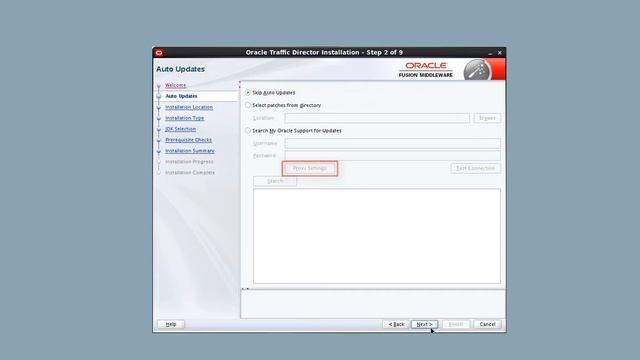Choose Select patches from directory radio button
Image resolution: width=640 pixels, height=360 pixels.
(248, 105)
